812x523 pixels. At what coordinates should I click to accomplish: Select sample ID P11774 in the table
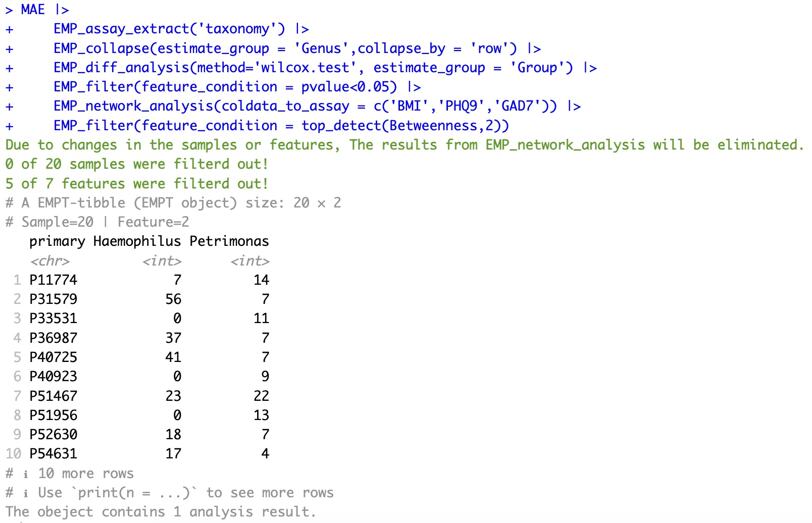pos(53,280)
